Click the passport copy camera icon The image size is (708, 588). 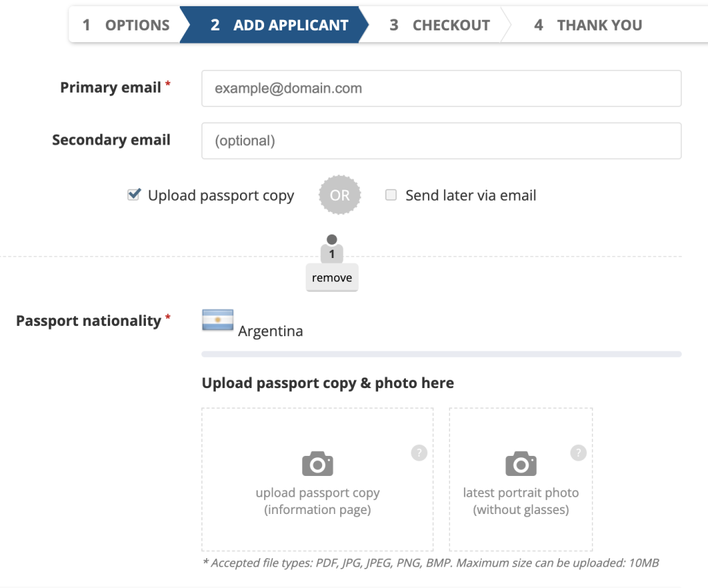[x=317, y=463]
